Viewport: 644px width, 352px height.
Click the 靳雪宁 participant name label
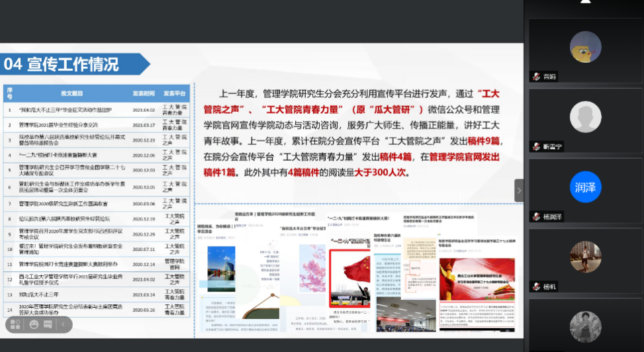coord(552,147)
